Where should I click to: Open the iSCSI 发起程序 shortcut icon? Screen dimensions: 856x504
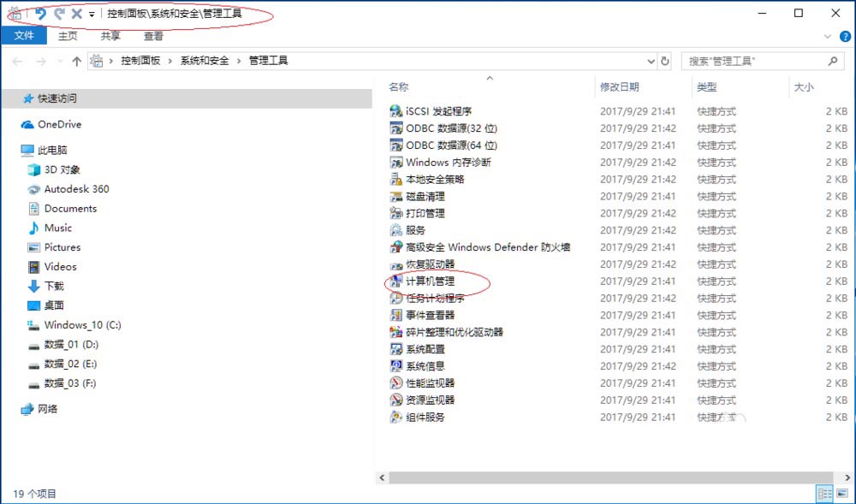[x=395, y=111]
